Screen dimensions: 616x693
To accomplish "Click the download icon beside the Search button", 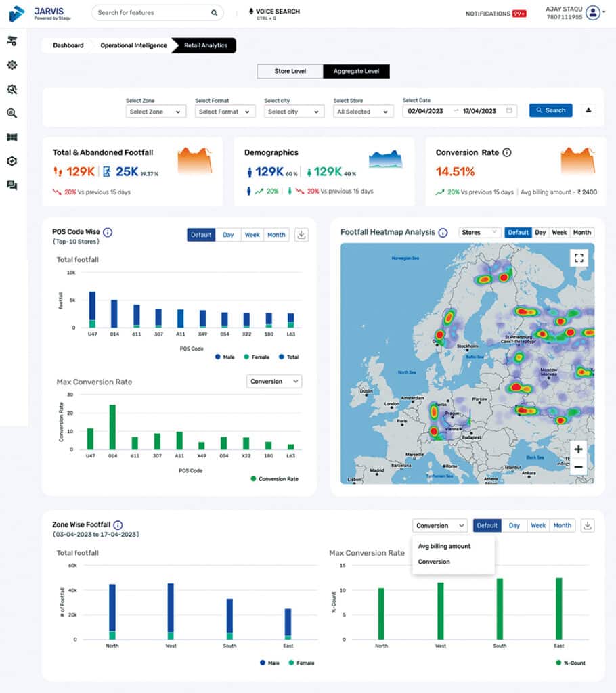I will coord(588,110).
